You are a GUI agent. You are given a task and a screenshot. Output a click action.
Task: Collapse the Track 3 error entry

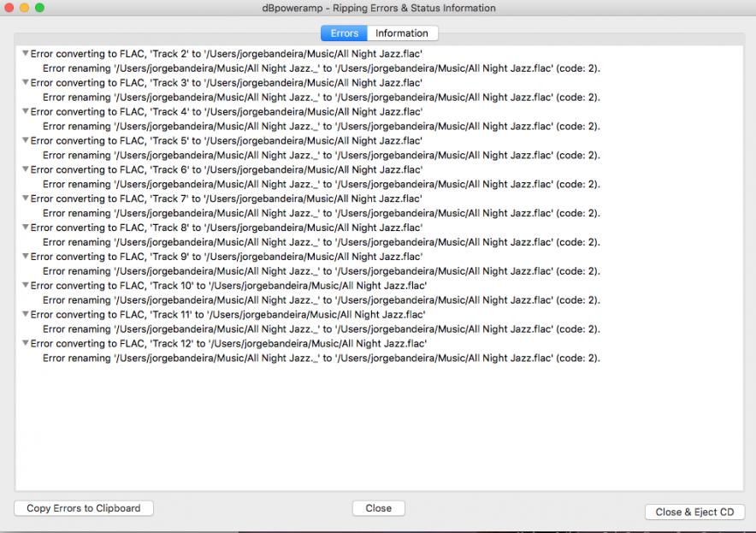click(x=25, y=83)
